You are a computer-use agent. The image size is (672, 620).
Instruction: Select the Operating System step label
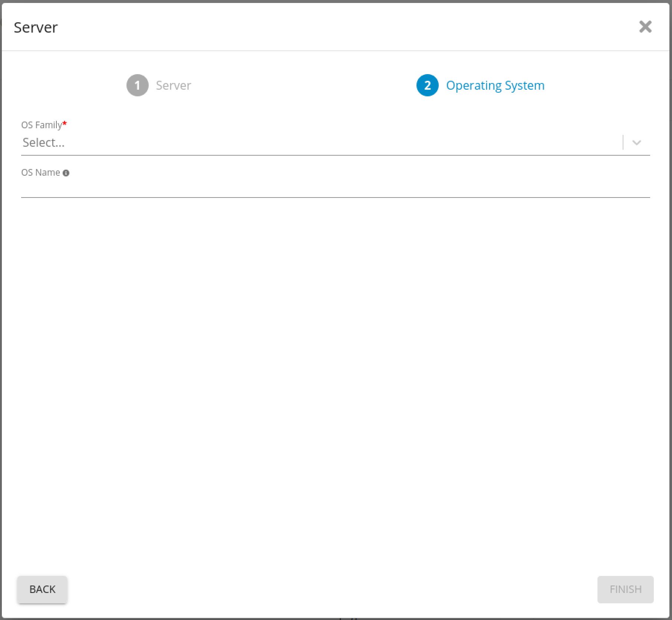coord(495,86)
